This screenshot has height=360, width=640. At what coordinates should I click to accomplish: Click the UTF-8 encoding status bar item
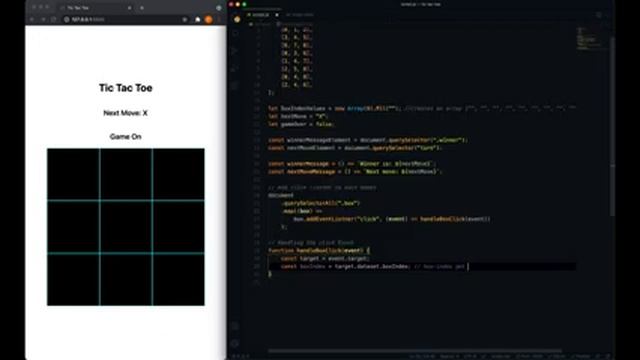(x=471, y=356)
